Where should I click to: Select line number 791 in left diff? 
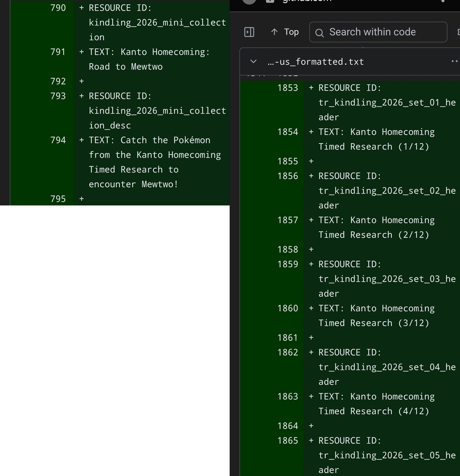click(58, 52)
